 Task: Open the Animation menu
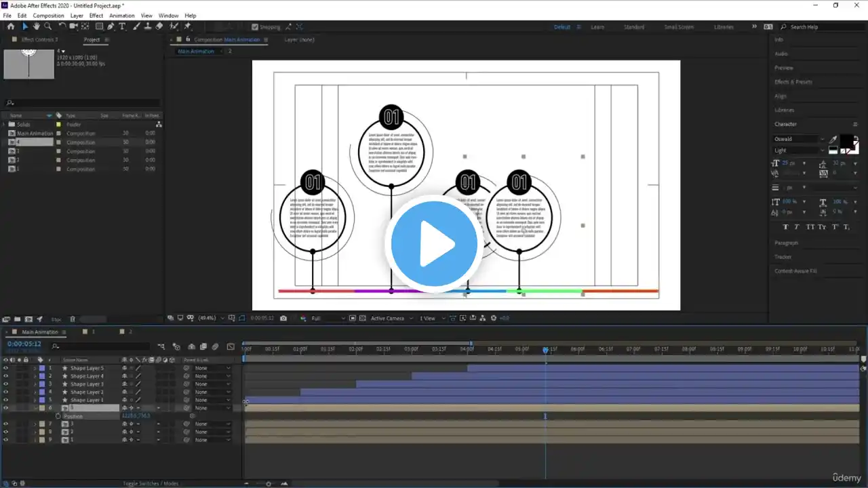122,16
